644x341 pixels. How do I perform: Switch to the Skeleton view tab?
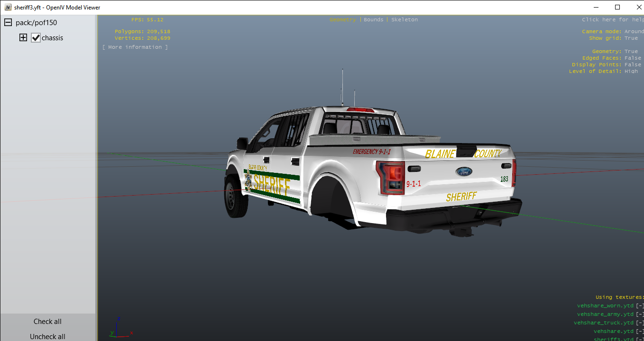(405, 20)
